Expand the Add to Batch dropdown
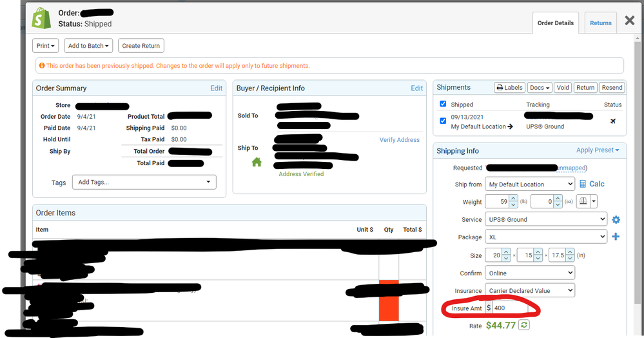 (x=88, y=46)
